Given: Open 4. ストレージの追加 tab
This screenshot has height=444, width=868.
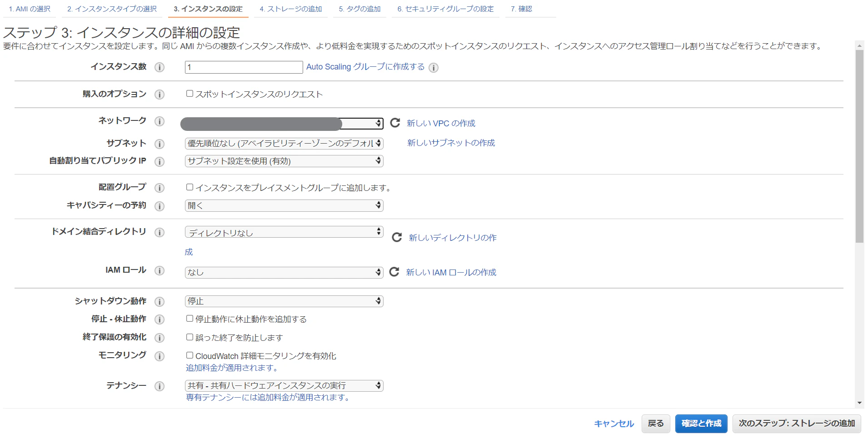Looking at the screenshot, I should point(291,9).
